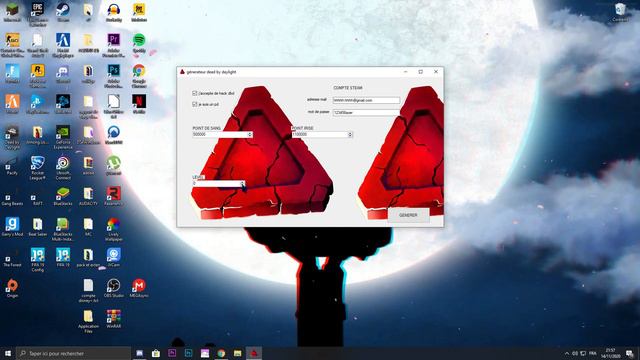Open the uTorrent desktop icon

[x=113, y=165]
